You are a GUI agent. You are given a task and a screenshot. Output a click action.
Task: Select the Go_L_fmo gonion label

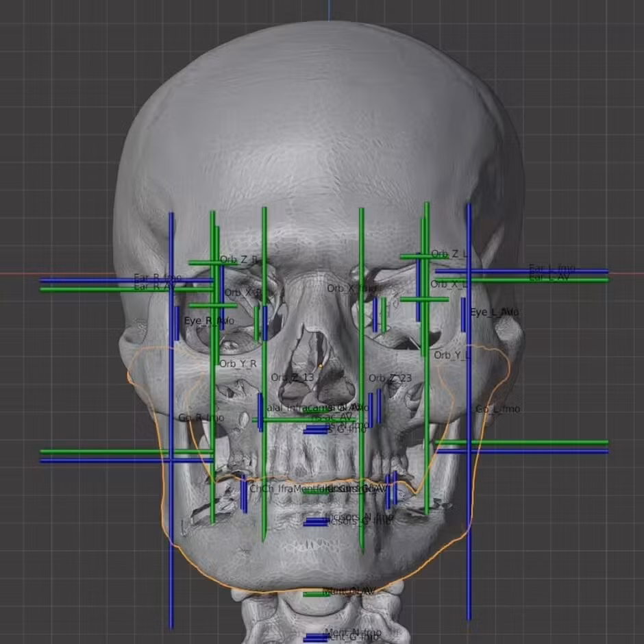click(498, 409)
